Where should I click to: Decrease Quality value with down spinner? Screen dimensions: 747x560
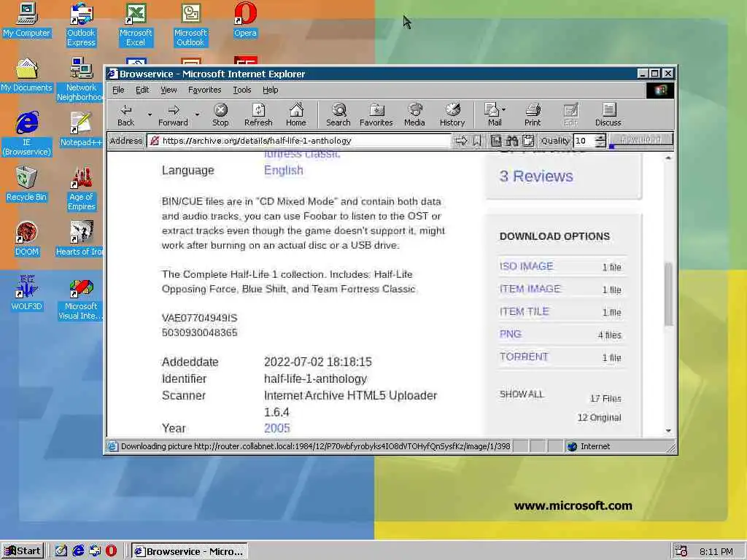coord(601,144)
